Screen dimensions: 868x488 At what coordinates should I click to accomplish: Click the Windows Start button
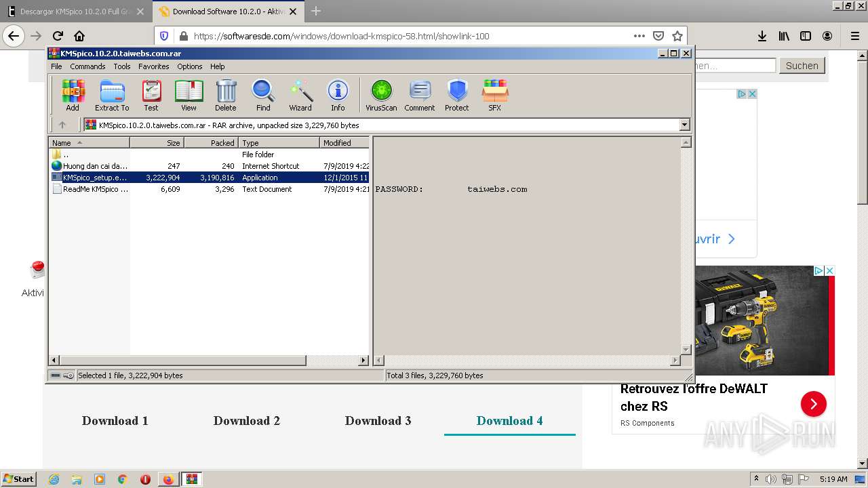pyautogui.click(x=18, y=479)
